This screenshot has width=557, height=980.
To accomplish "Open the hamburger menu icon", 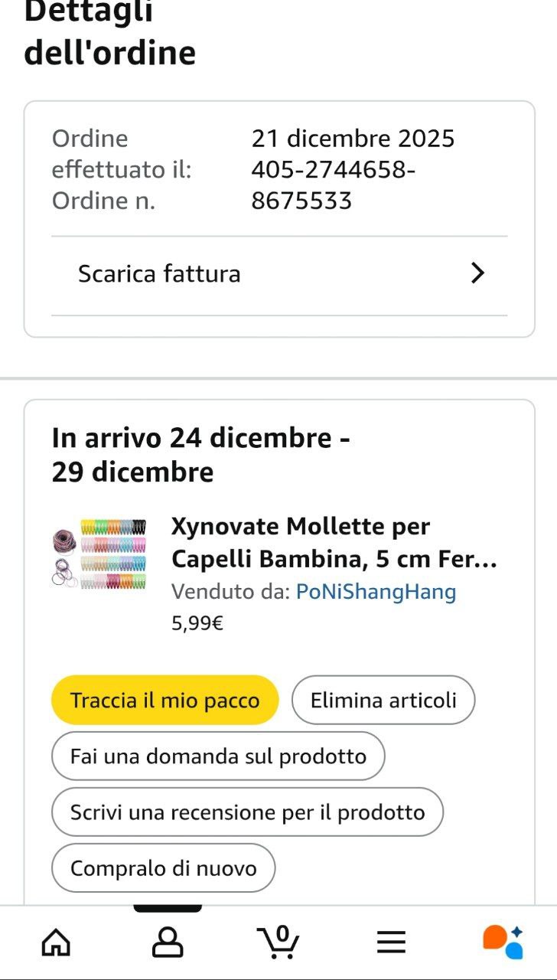I will click(391, 942).
